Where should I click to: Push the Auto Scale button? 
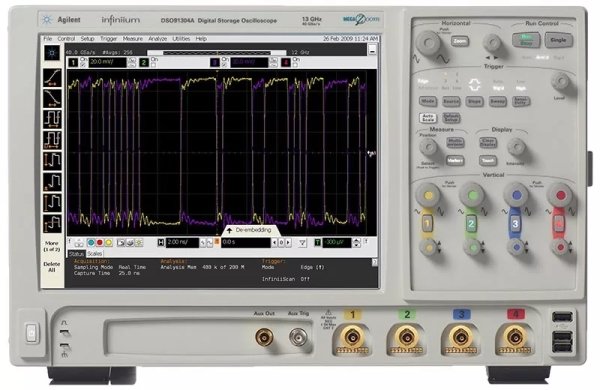[x=428, y=117]
